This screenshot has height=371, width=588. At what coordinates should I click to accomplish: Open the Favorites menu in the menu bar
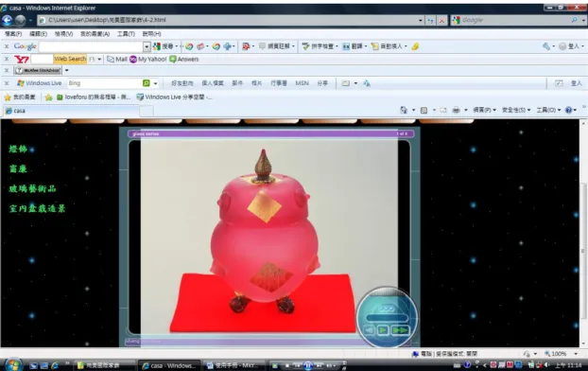click(x=95, y=34)
